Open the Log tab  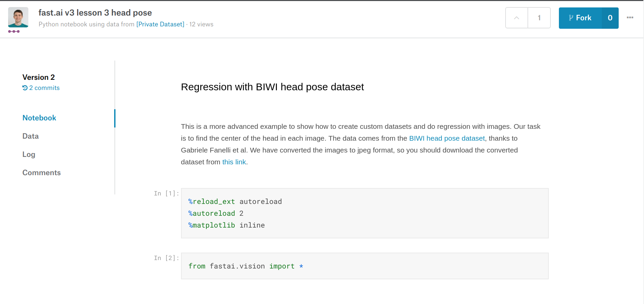(29, 155)
